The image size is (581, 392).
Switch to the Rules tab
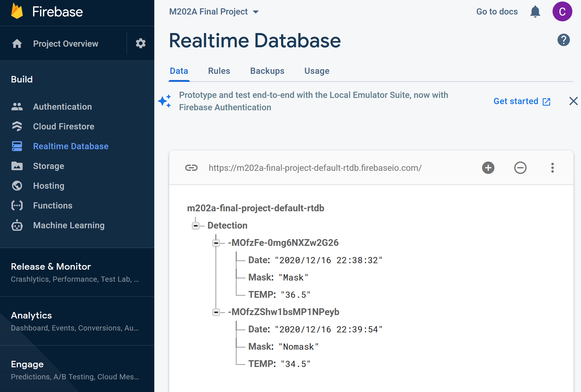(219, 71)
